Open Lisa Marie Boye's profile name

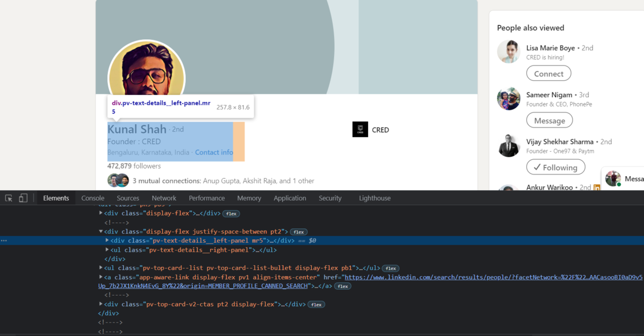coord(550,48)
